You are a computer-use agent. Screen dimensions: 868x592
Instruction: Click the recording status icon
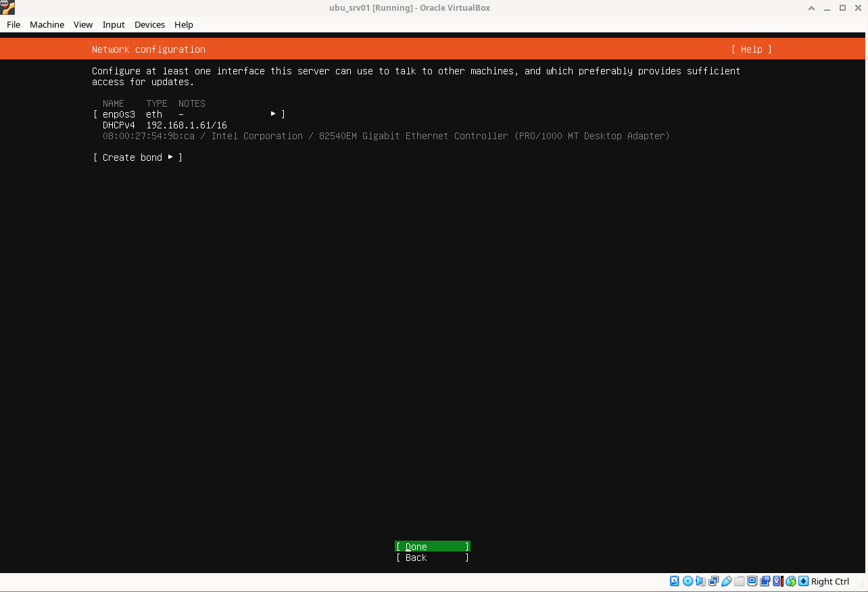[765, 581]
